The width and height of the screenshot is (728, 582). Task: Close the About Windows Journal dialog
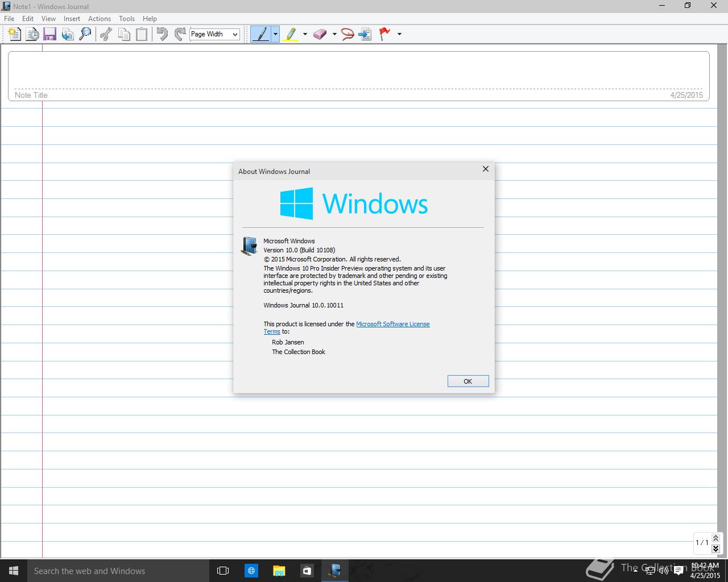pyautogui.click(x=486, y=169)
